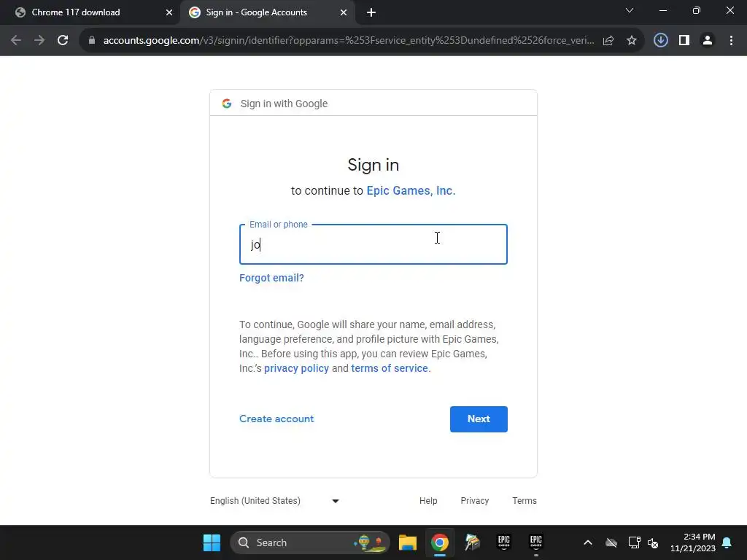Close the Chrome 117 download tab

click(169, 12)
